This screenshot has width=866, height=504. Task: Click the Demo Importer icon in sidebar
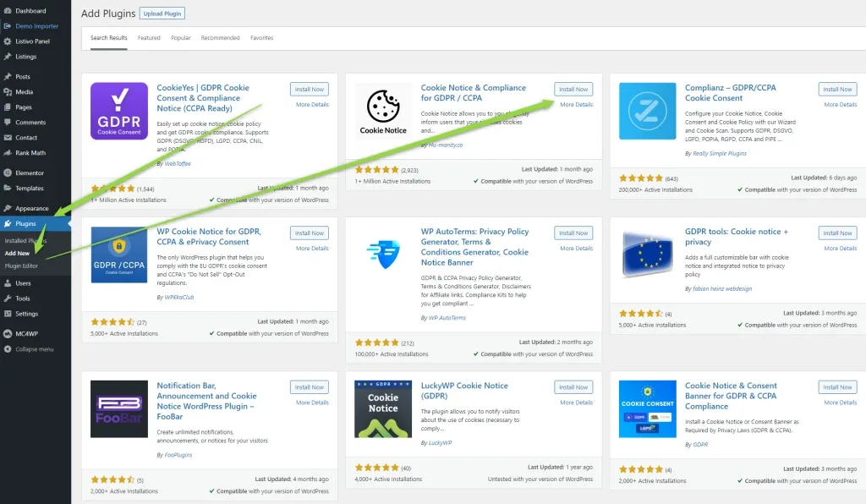coord(7,26)
